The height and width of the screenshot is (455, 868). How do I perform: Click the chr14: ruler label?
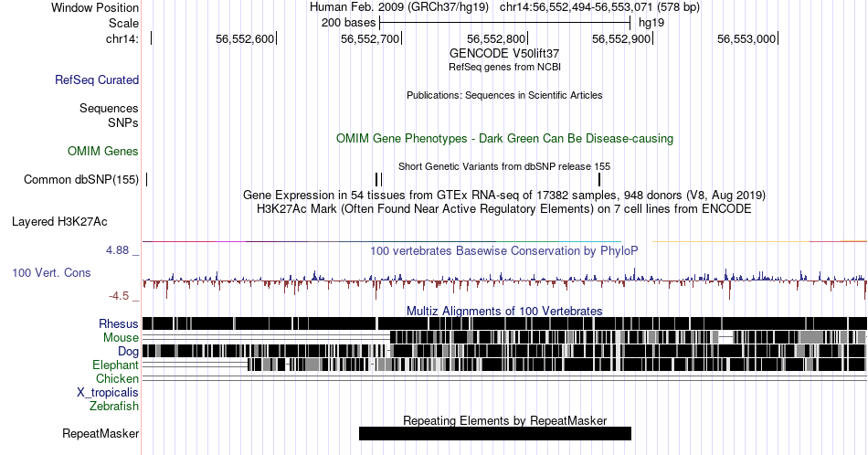click(x=122, y=38)
